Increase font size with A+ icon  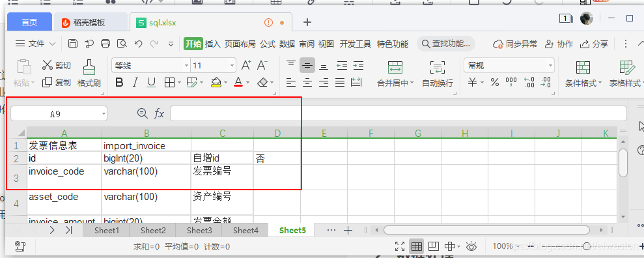[x=246, y=65]
